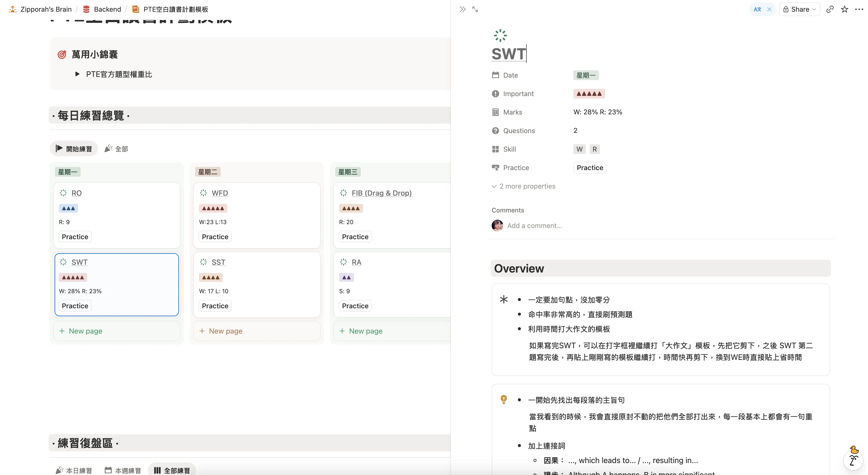868x475 pixels.
Task: Click the 星期二 column header tag
Action: tap(208, 172)
